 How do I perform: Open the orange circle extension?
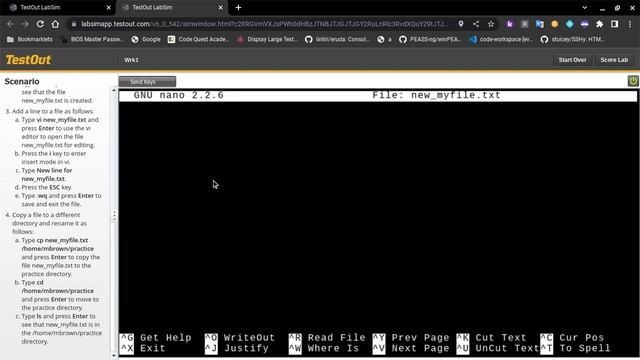click(554, 24)
